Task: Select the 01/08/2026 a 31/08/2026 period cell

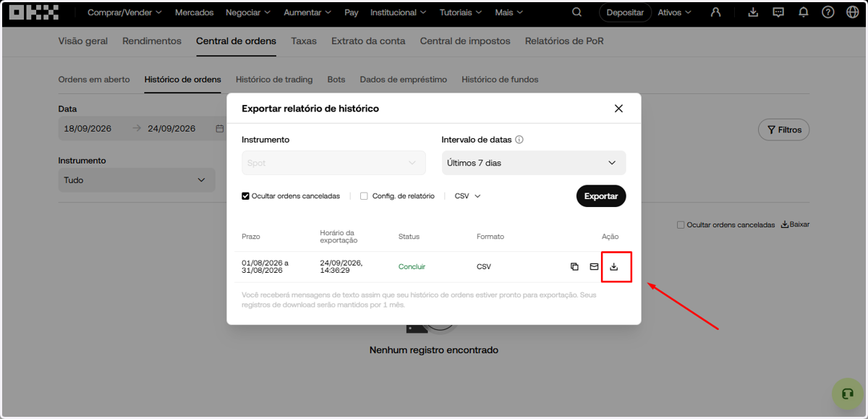Action: [x=265, y=266]
